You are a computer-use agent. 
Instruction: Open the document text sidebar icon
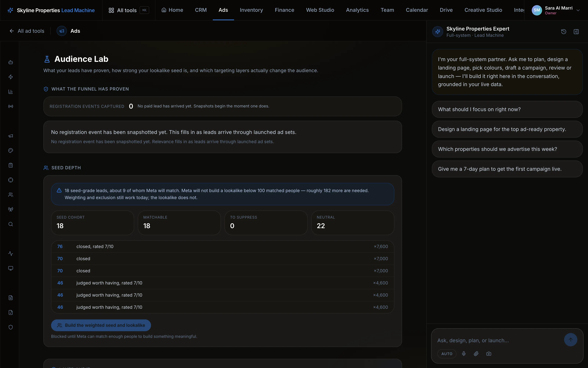[x=10, y=298]
